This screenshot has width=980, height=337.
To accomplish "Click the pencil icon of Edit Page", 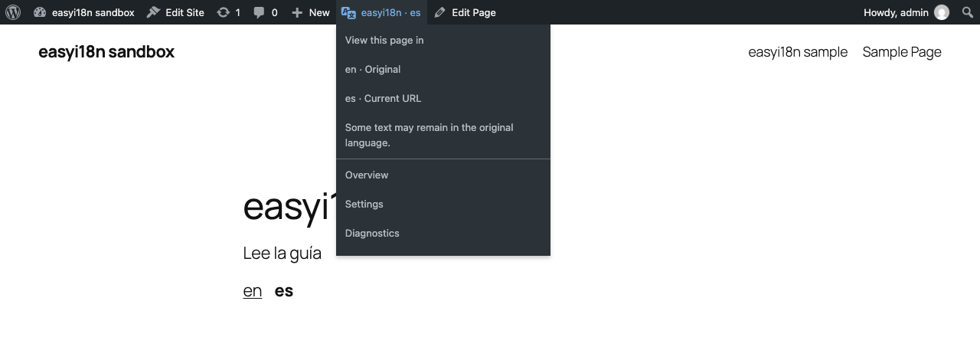I will click(440, 12).
